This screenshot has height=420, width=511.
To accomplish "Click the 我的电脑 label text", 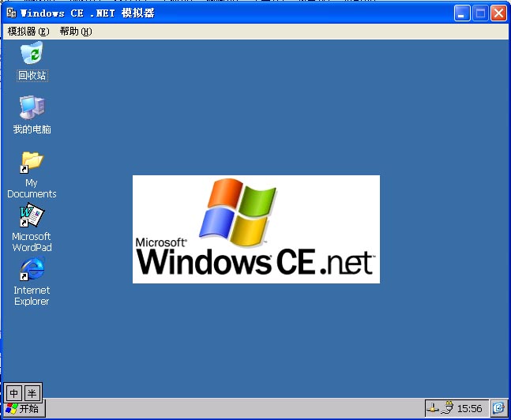I will tap(32, 129).
